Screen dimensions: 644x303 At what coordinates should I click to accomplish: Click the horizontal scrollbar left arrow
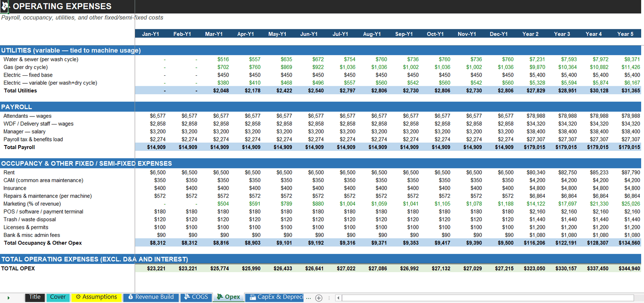(x=338, y=298)
